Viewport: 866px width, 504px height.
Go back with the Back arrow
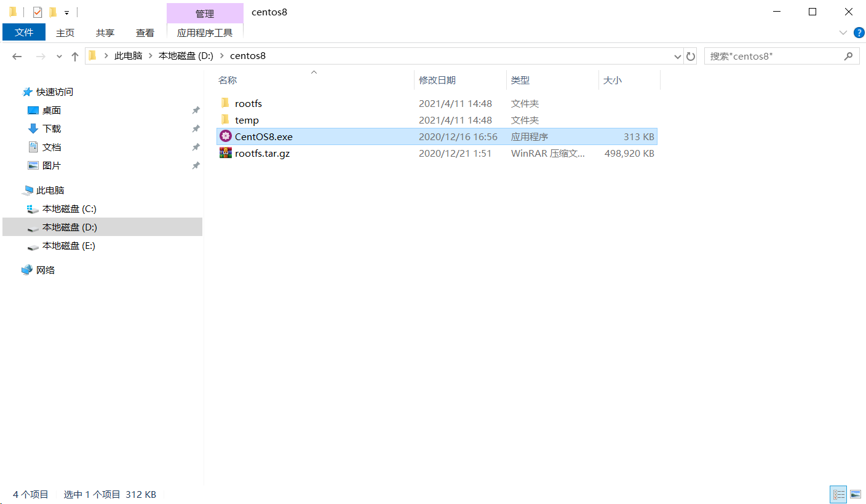[17, 56]
